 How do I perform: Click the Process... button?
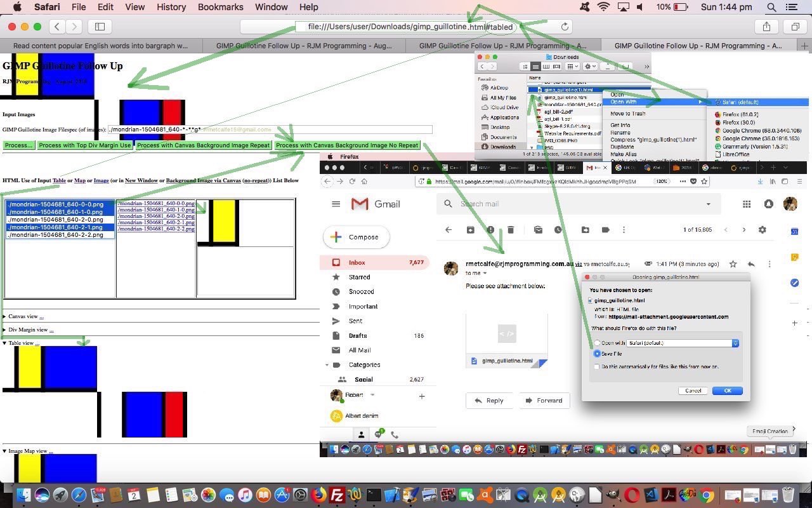point(18,145)
